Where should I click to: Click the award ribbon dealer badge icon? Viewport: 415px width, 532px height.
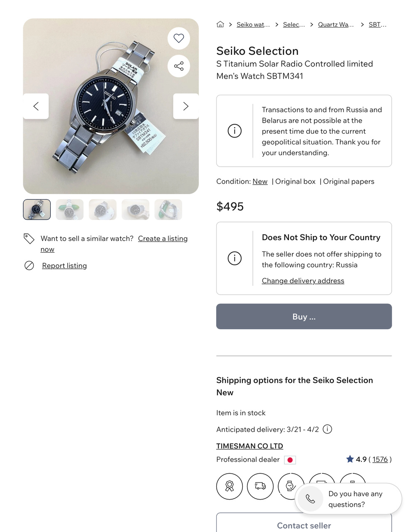click(x=230, y=486)
